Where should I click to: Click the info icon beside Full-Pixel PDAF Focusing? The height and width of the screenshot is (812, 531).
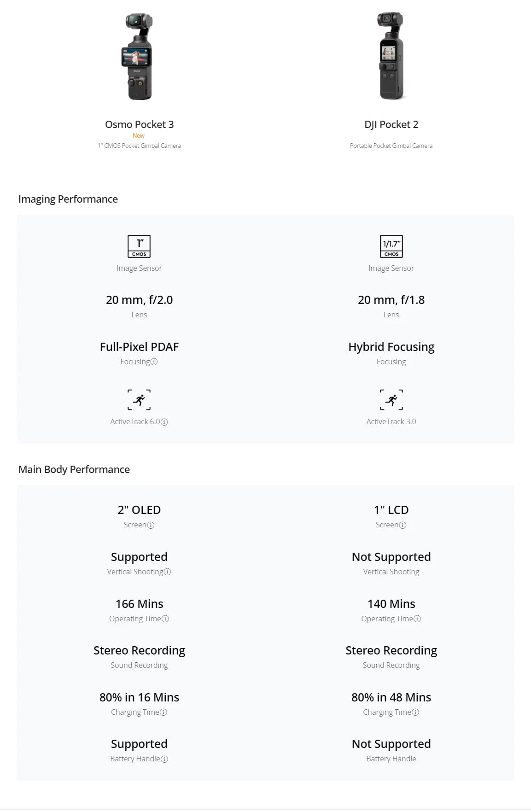pos(154,362)
